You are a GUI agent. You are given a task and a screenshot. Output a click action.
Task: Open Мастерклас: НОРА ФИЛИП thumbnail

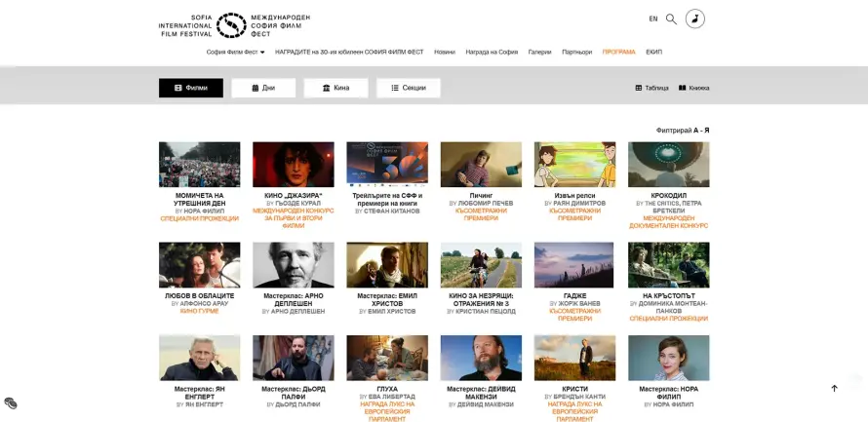click(x=669, y=358)
